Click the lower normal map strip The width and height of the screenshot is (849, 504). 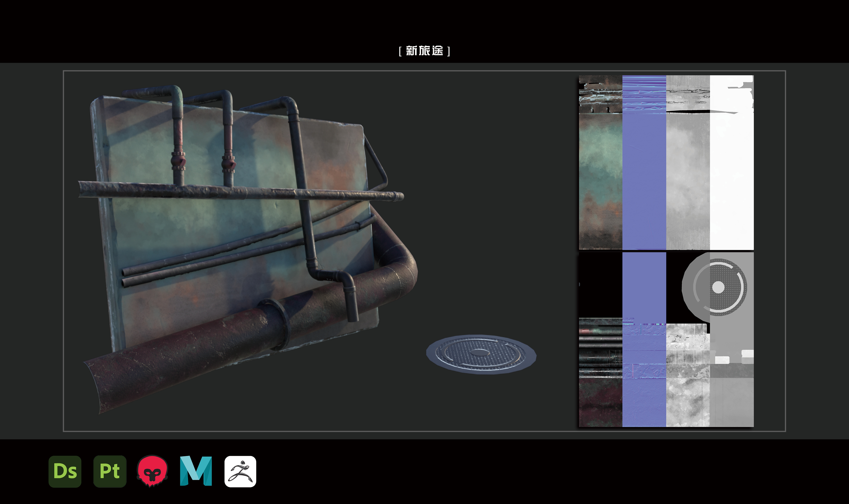(644, 340)
